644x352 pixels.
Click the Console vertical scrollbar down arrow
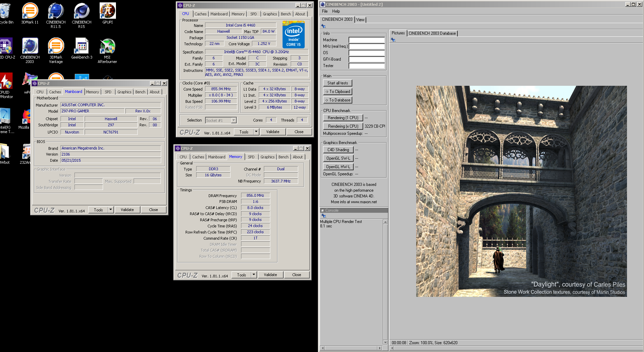(385, 342)
